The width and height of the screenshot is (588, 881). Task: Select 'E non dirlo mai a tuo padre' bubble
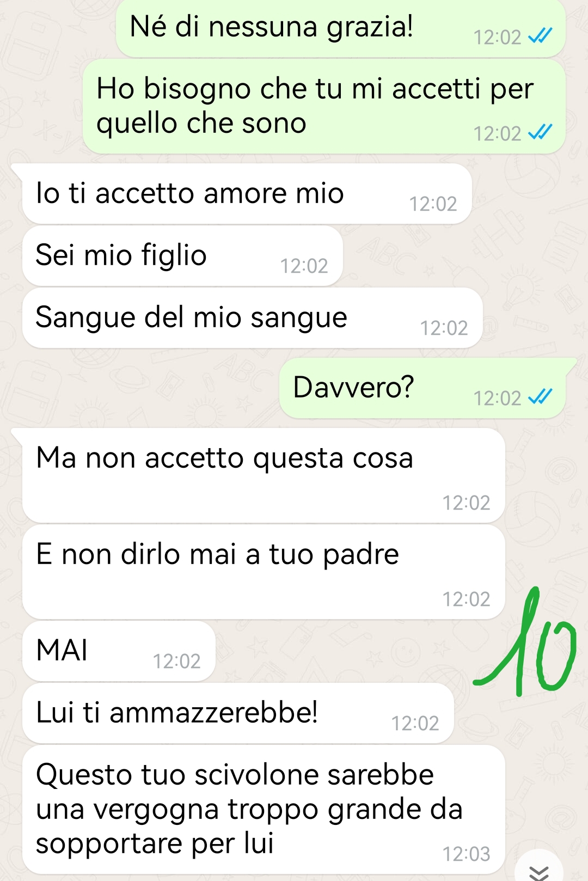click(x=264, y=572)
